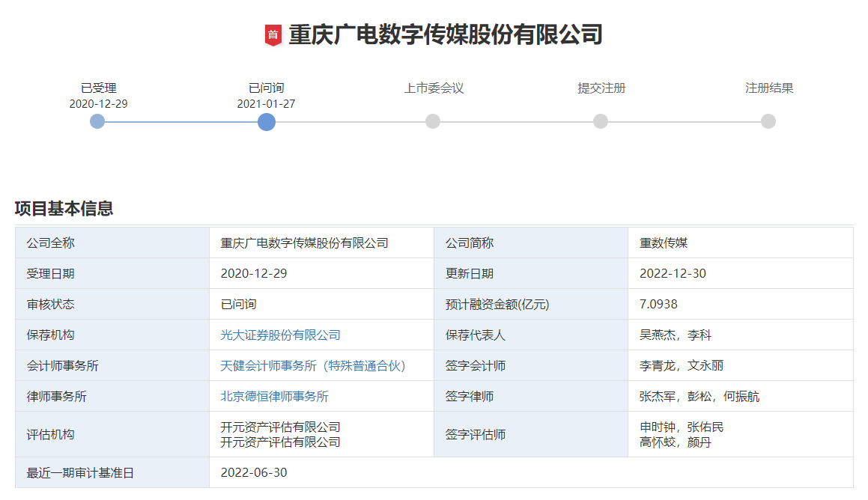The image size is (868, 500).
Task: Click the appraisers 高怀蛟，颜丹
Action: (676, 442)
